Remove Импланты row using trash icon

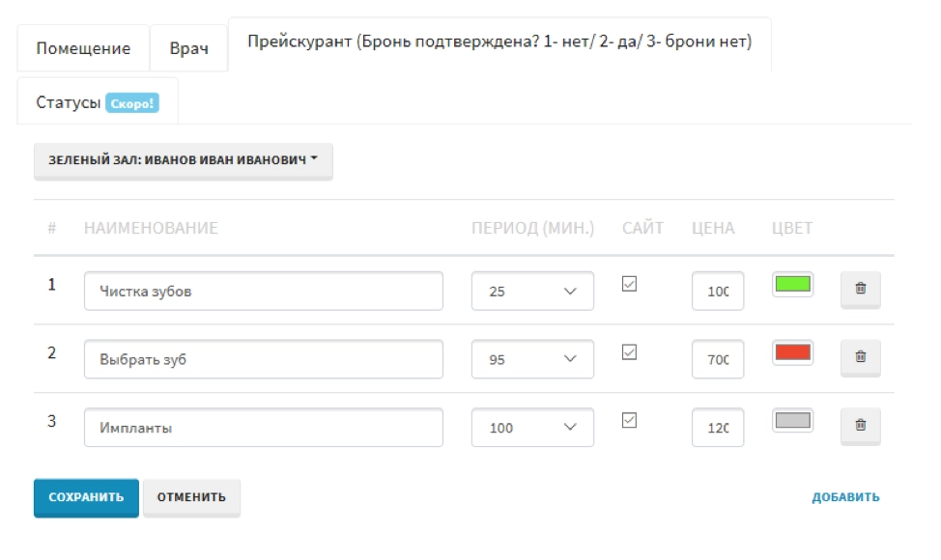(x=860, y=426)
